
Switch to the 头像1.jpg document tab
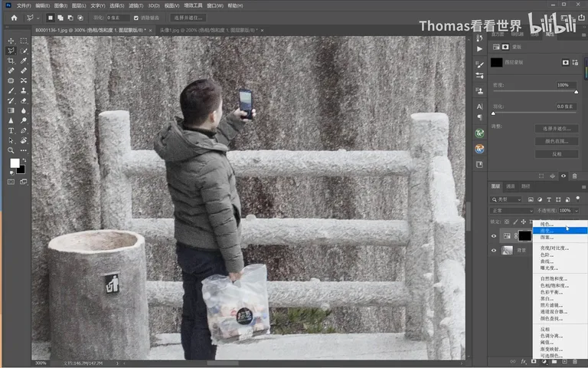pos(209,30)
